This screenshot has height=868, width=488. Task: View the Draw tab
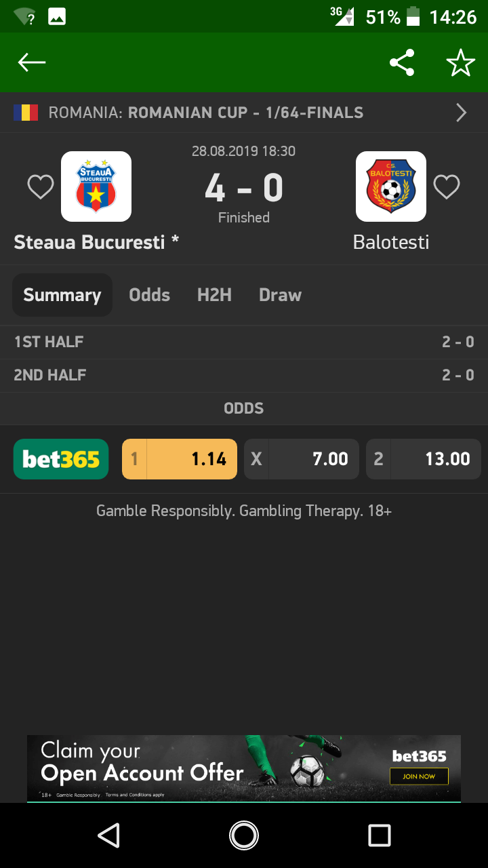pos(280,295)
